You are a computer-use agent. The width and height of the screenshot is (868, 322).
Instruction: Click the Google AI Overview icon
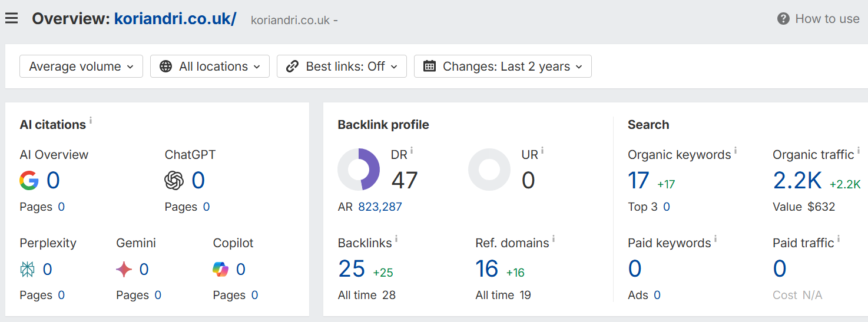(x=29, y=181)
